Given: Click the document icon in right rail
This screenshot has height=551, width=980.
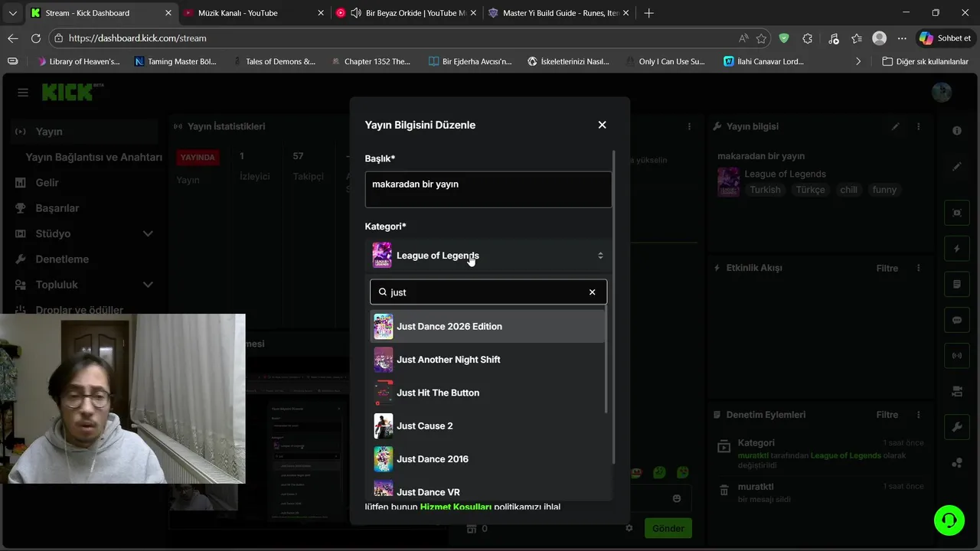Looking at the screenshot, I should 956,285.
